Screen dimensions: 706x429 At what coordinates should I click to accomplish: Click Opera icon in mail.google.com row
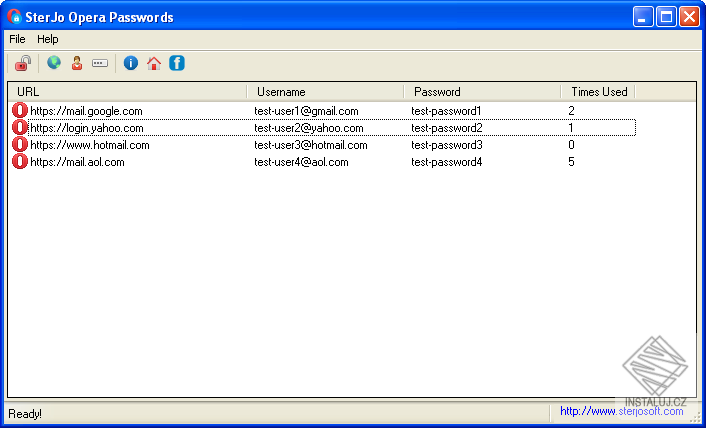click(x=20, y=110)
